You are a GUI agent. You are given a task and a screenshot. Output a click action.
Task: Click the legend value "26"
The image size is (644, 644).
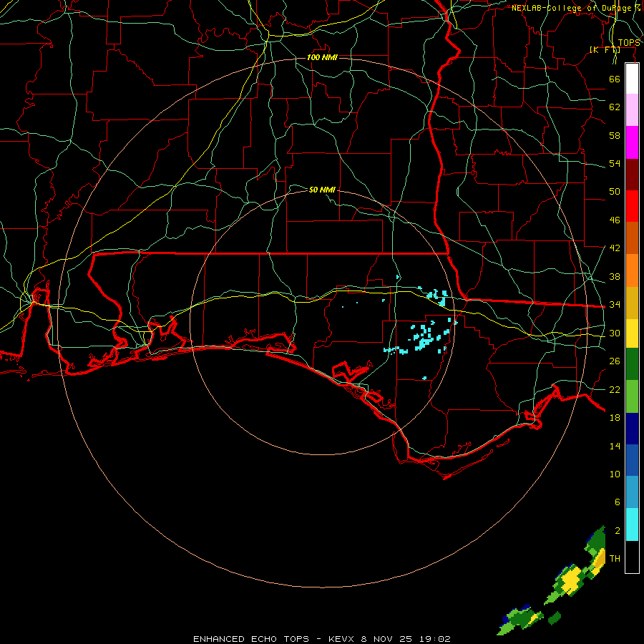click(x=615, y=361)
